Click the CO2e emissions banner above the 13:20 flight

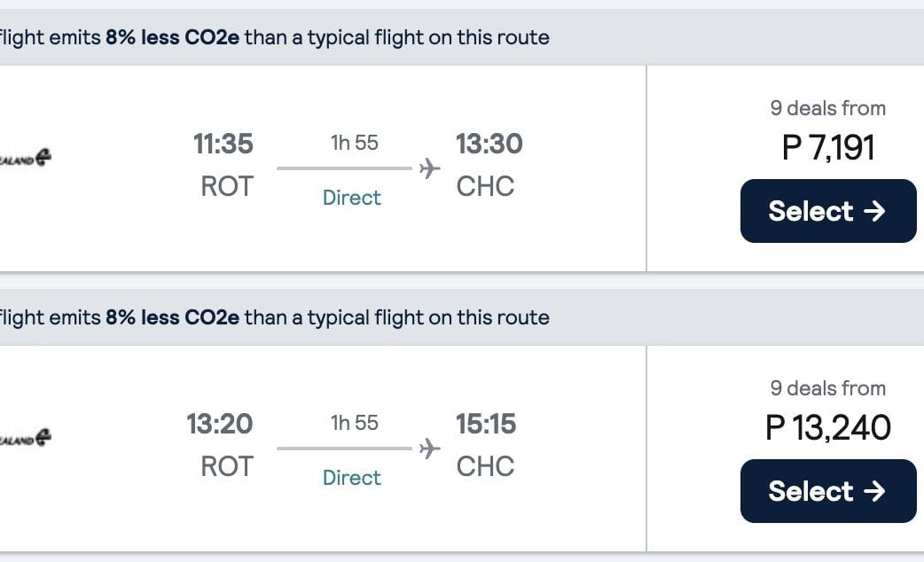(275, 317)
